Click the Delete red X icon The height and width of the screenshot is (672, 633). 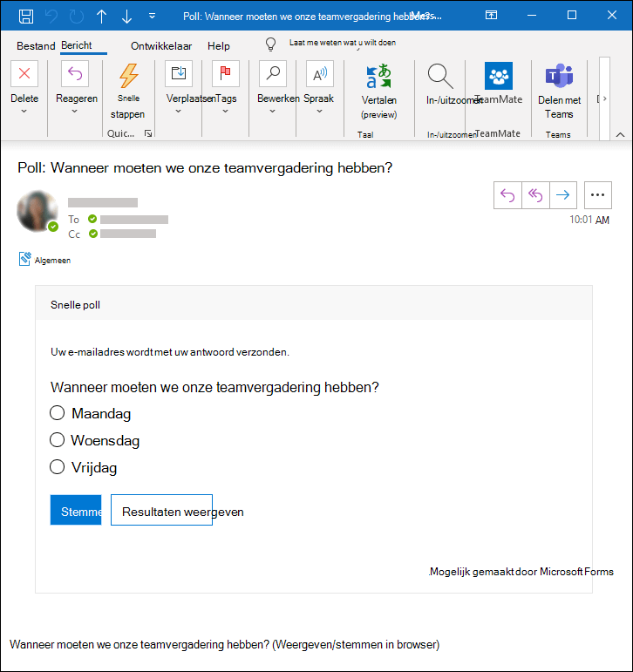pyautogui.click(x=24, y=74)
